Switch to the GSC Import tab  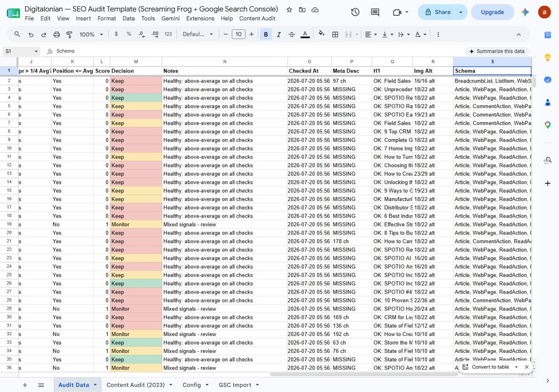(x=239, y=385)
